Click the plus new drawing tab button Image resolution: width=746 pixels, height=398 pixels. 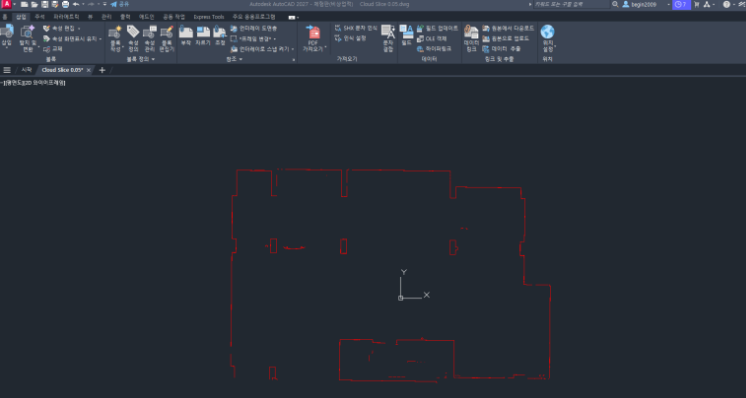tap(102, 70)
